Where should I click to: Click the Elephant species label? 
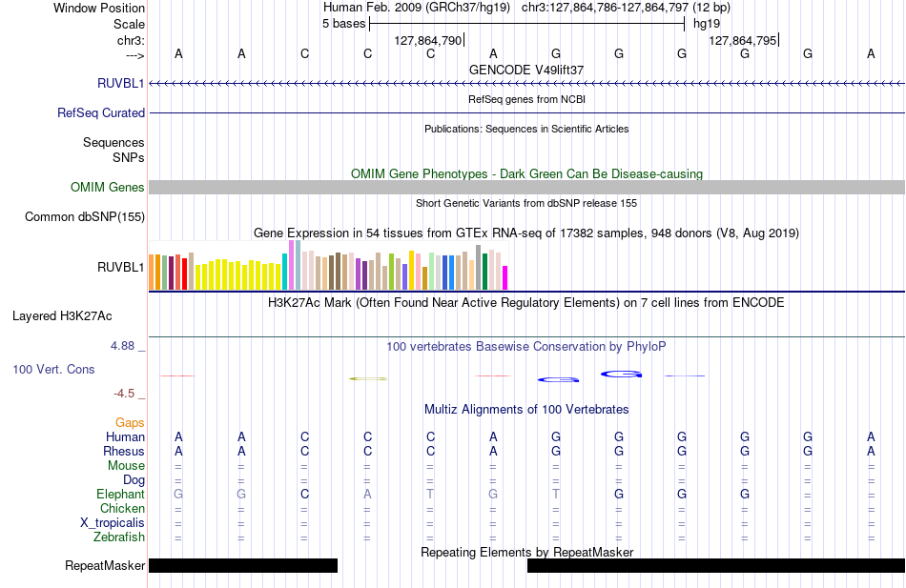click(121, 494)
